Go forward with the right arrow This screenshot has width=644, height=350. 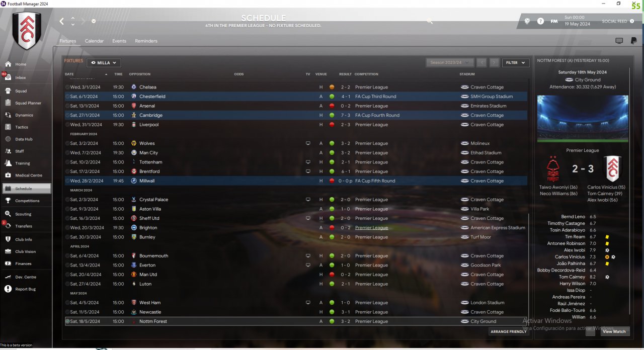(83, 21)
